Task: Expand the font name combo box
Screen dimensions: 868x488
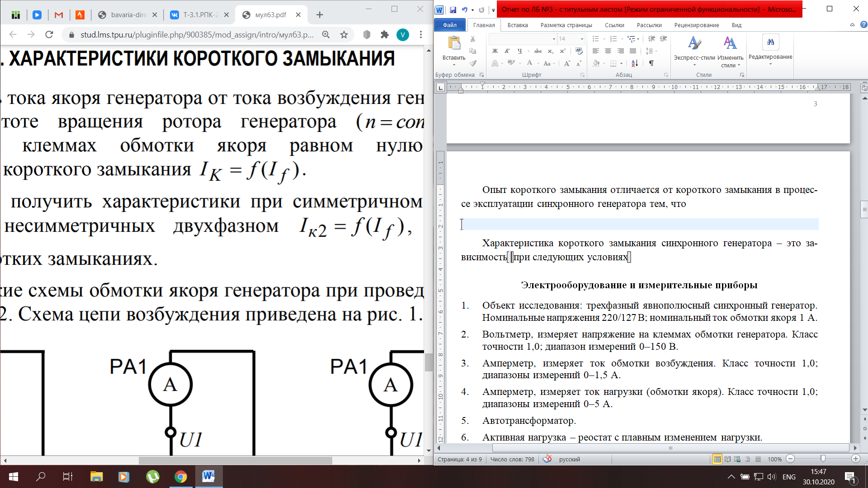Action: pyautogui.click(x=554, y=39)
